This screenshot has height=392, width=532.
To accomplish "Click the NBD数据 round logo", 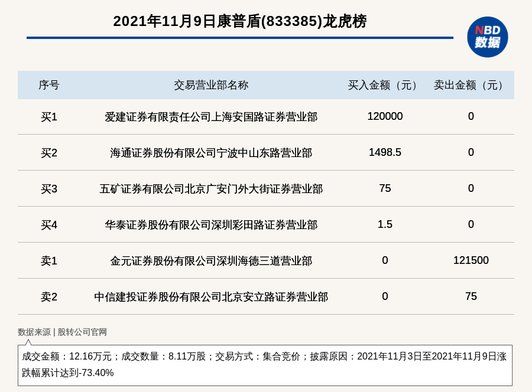I will 487,37.
